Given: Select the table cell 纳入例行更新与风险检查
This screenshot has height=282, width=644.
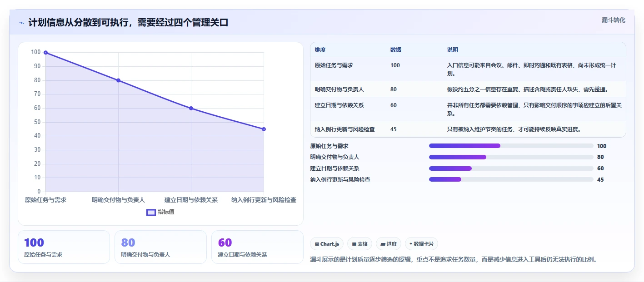Looking at the screenshot, I should click(344, 129).
